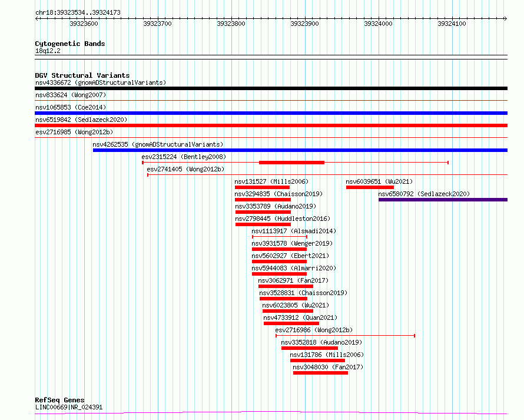Viewport: 524px width, 420px height.
Task: Click the Cytogenetic Bands track title
Action: point(70,44)
